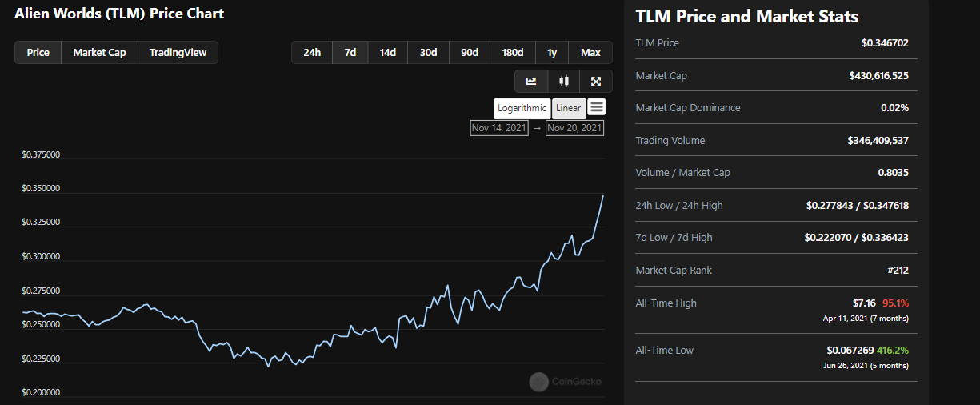
Task: Enable Logarithmic scale
Action: [x=522, y=108]
